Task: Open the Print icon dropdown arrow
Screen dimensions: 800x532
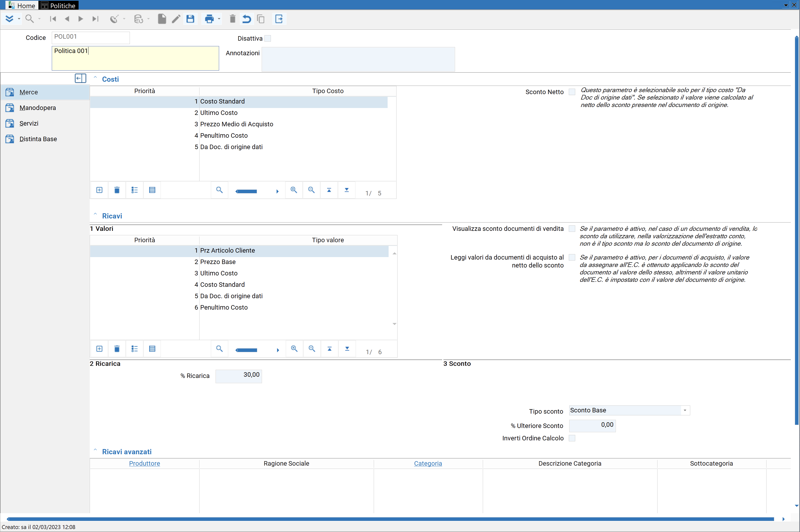Action: tap(219, 19)
